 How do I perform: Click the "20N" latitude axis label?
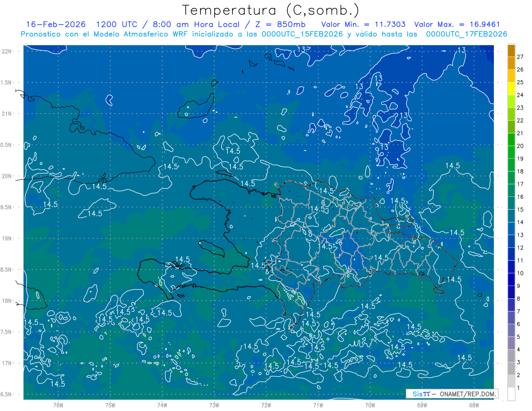pyautogui.click(x=7, y=176)
